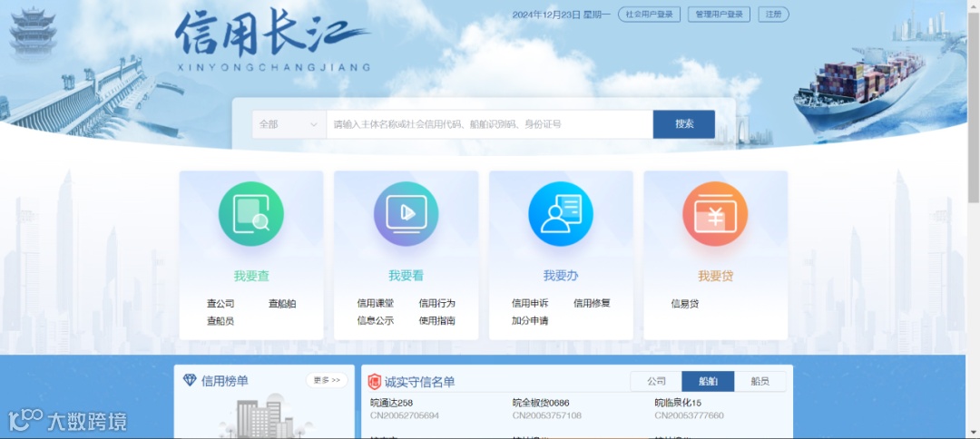Click the page vertical scrollbar thumb
The image size is (980, 439).
tap(974, 106)
